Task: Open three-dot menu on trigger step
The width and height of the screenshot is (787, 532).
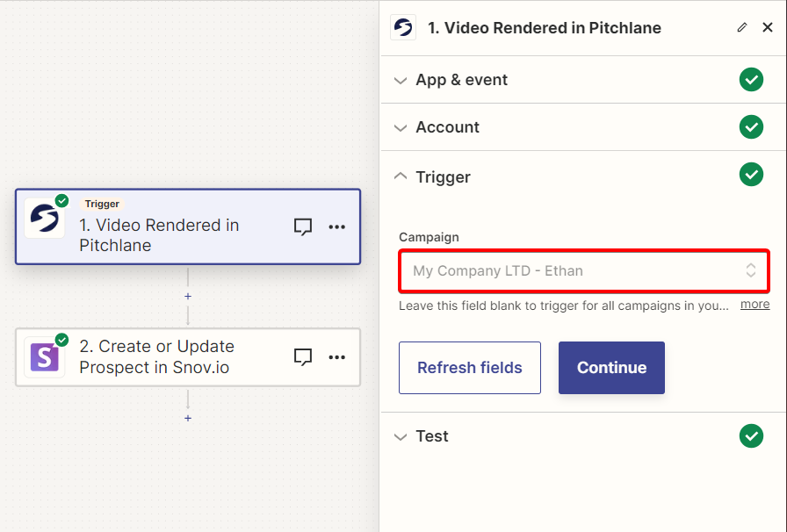Action: click(x=336, y=226)
